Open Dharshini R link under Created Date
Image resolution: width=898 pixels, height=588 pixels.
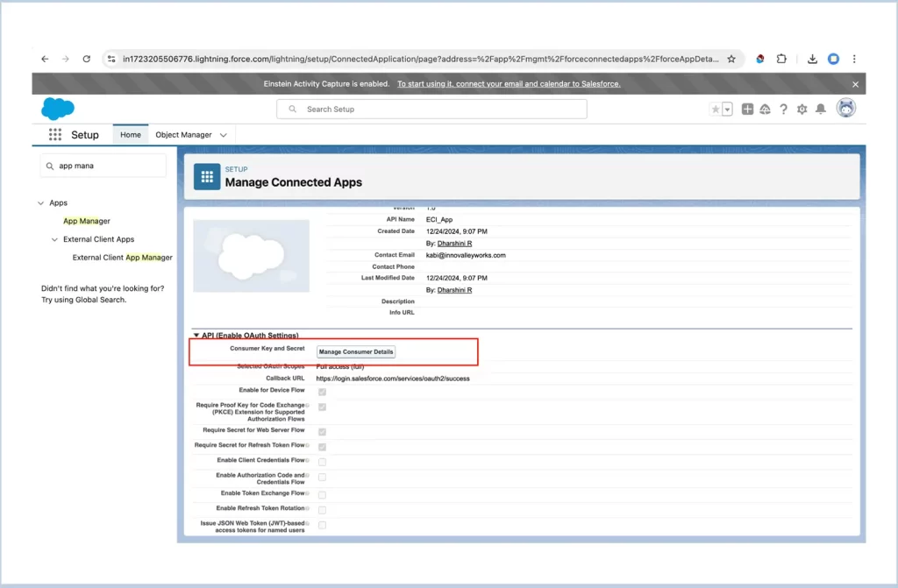coord(455,244)
